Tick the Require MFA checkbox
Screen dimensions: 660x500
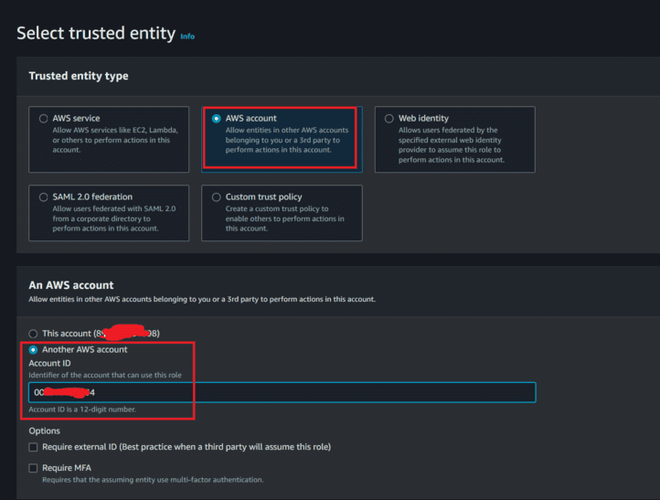coord(33,468)
